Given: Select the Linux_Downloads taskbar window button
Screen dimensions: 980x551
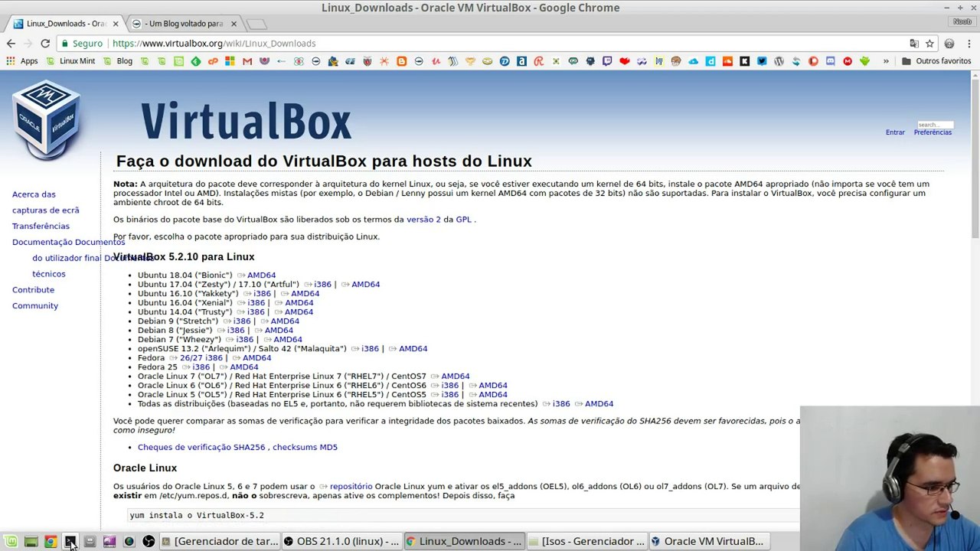Looking at the screenshot, I should pos(464,542).
